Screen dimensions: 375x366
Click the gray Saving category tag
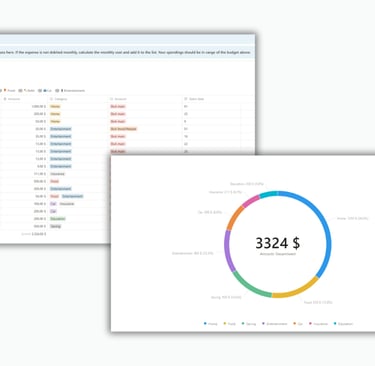[56, 226]
